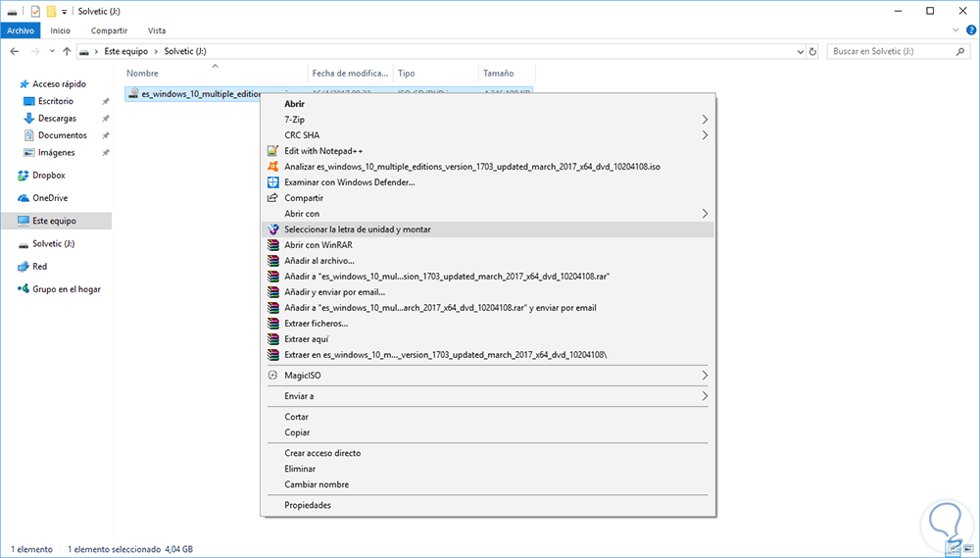980x558 pixels.
Task: Expand the Enviar a submenu
Action: 705,396
